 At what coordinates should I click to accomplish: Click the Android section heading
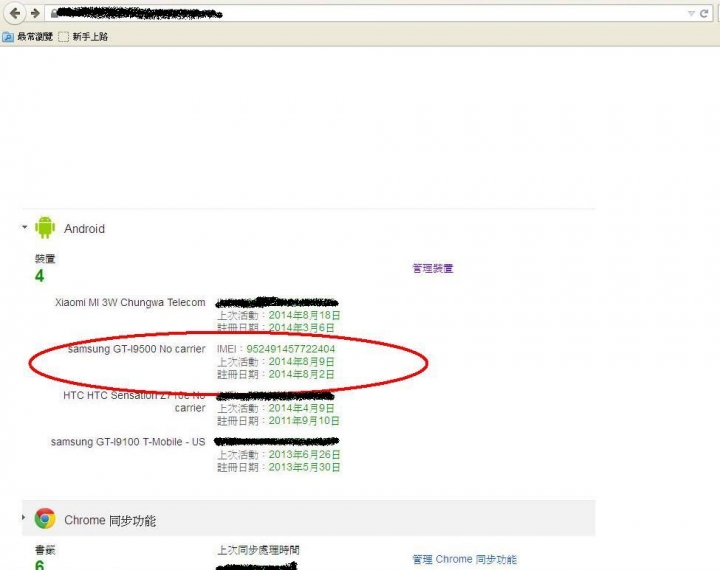tap(84, 229)
